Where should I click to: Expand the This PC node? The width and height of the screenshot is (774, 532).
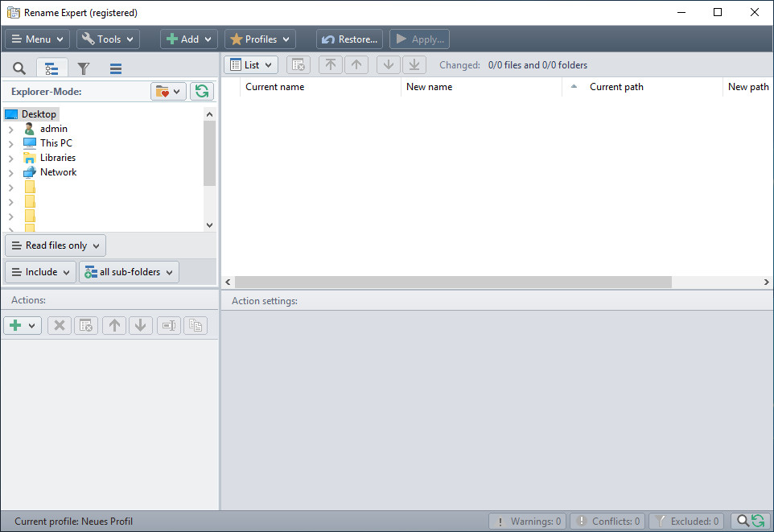click(x=10, y=144)
